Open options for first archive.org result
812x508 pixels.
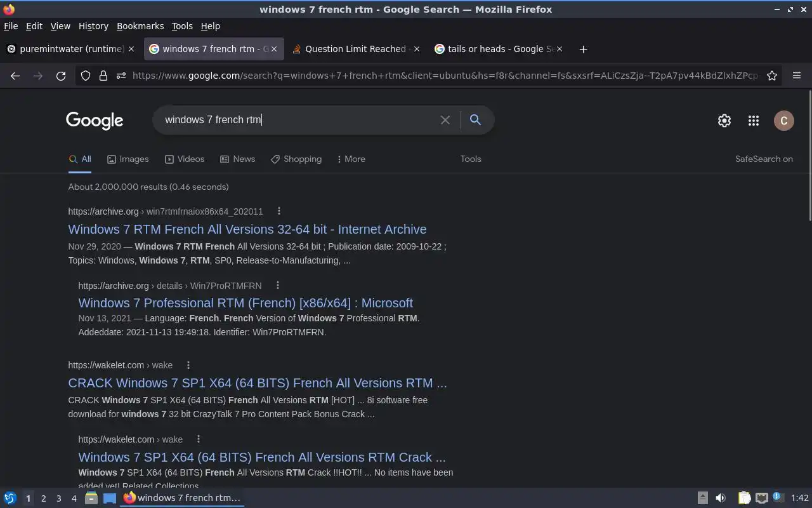coord(278,211)
